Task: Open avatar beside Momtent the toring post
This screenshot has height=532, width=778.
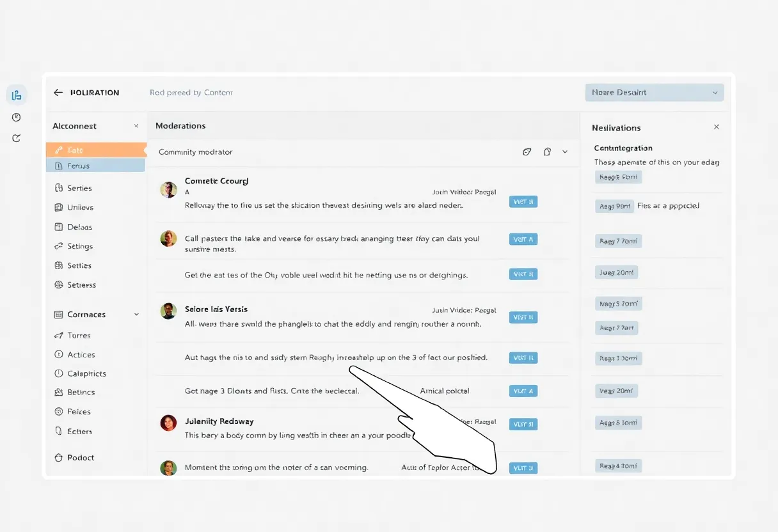Action: tap(168, 468)
